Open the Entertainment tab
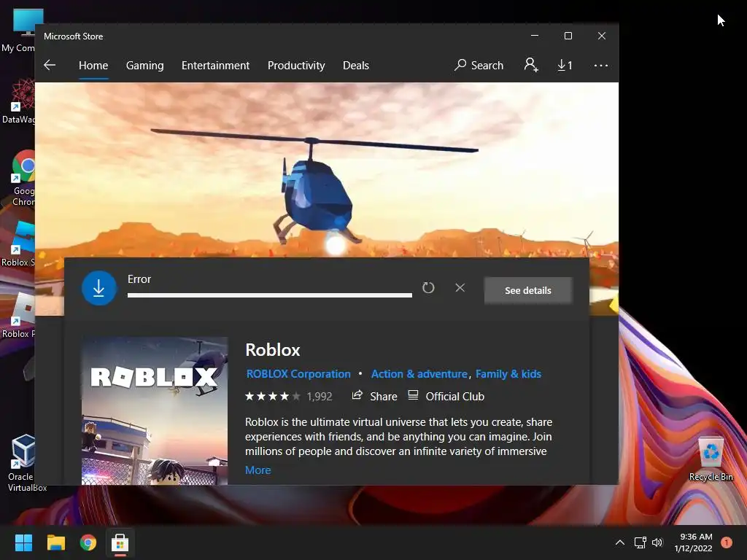 click(215, 65)
